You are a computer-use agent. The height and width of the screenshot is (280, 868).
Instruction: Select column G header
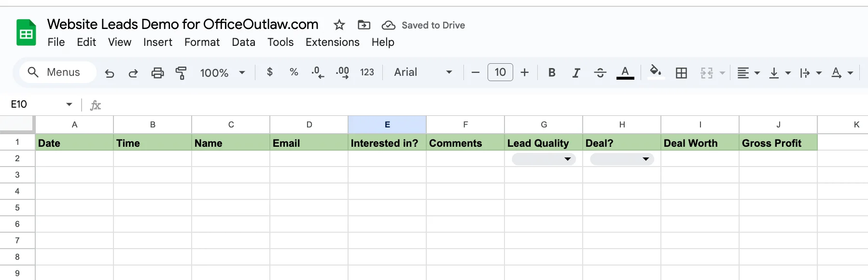pos(544,125)
